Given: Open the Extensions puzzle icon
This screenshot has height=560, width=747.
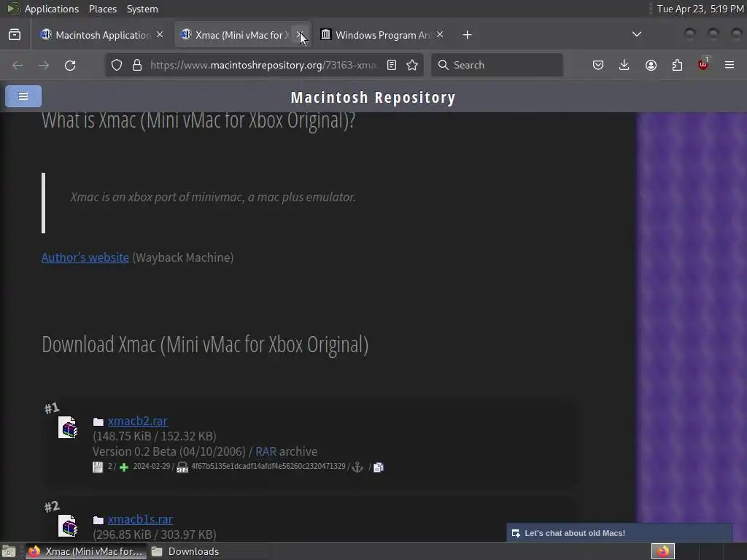Looking at the screenshot, I should tap(677, 65).
